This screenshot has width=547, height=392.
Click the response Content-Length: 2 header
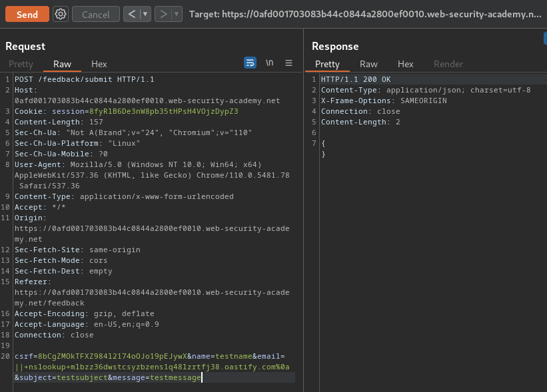coord(360,122)
